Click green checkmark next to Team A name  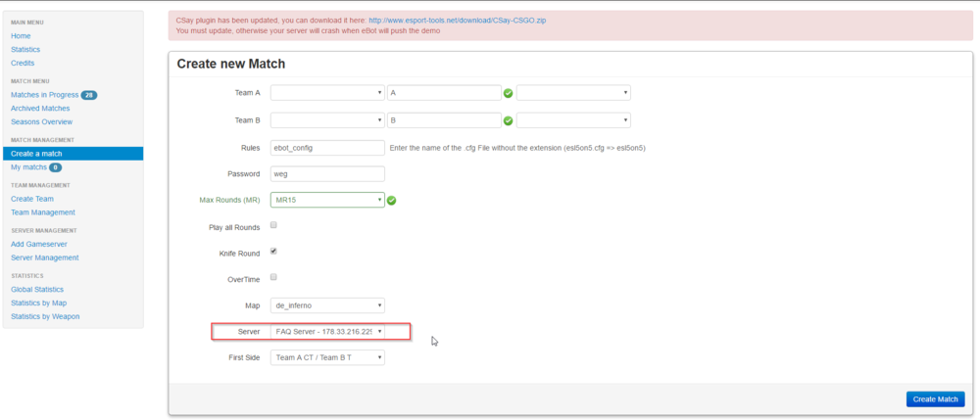tap(509, 93)
